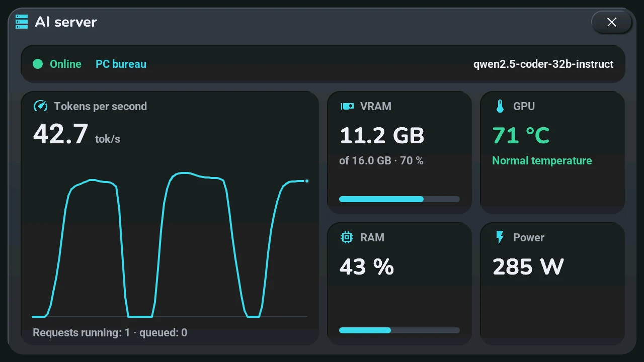Click the 43 % RAM value
Screen dimensions: 644x362
click(x=367, y=267)
